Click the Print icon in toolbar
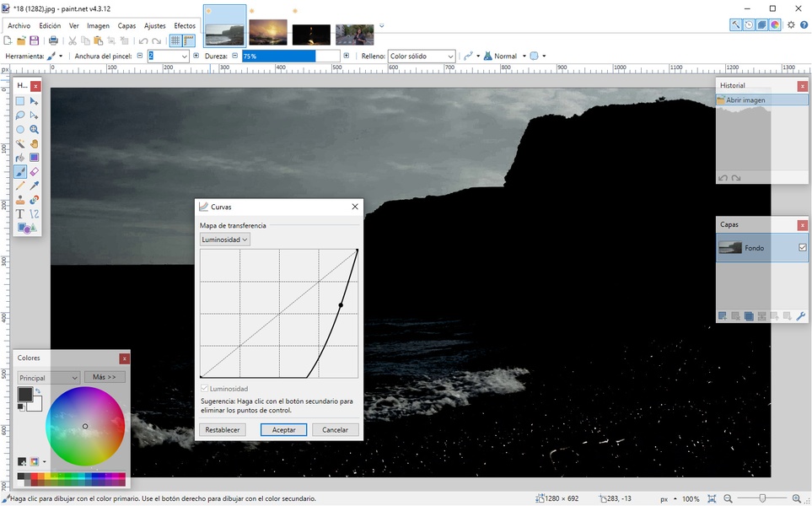 point(53,40)
